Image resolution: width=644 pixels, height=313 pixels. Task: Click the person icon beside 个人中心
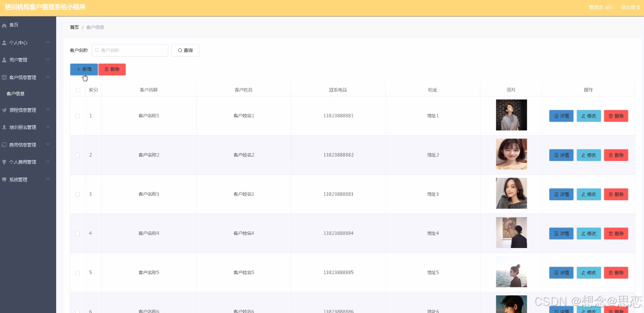pyautogui.click(x=4, y=43)
